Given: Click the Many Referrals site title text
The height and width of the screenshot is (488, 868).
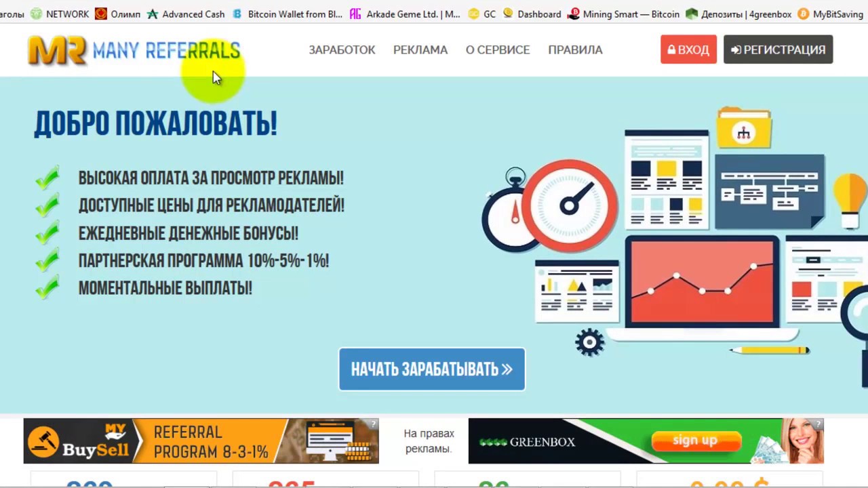Looking at the screenshot, I should [x=166, y=50].
